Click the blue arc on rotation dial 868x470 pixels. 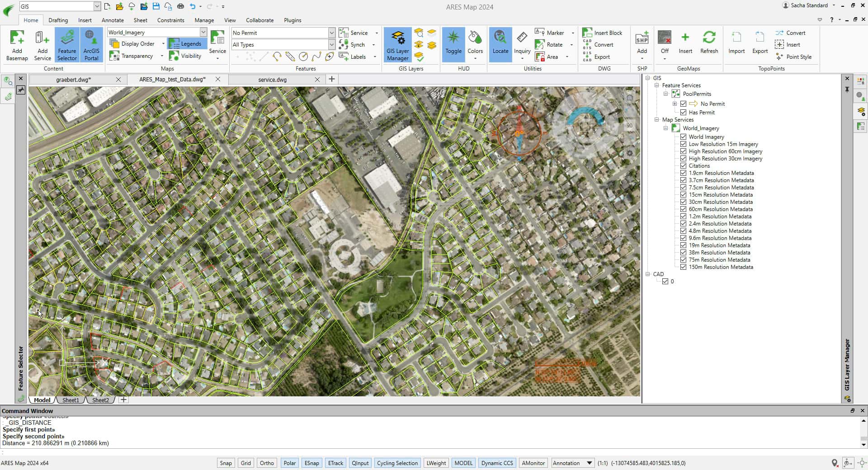pos(585,117)
